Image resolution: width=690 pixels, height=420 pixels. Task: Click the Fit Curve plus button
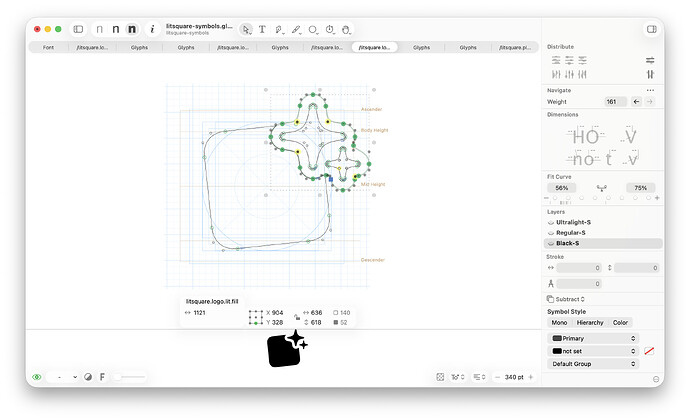[657, 198]
